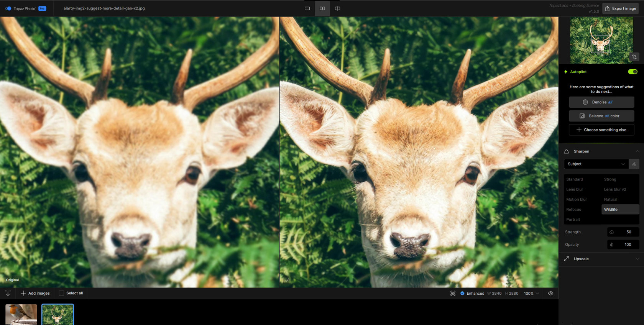Click the Opacity droplet icon
The image size is (644, 325).
coord(612,245)
